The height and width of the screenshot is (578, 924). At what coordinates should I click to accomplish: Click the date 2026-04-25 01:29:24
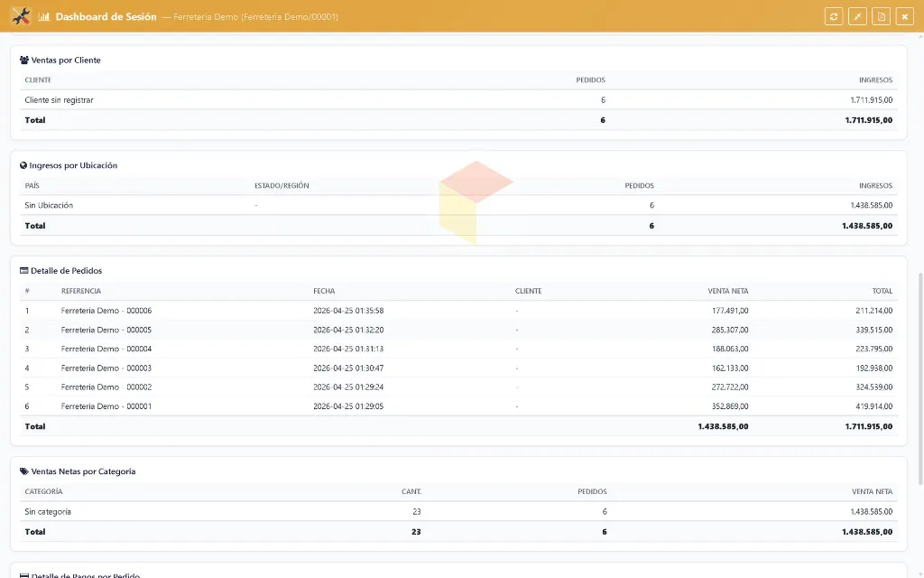coord(348,387)
